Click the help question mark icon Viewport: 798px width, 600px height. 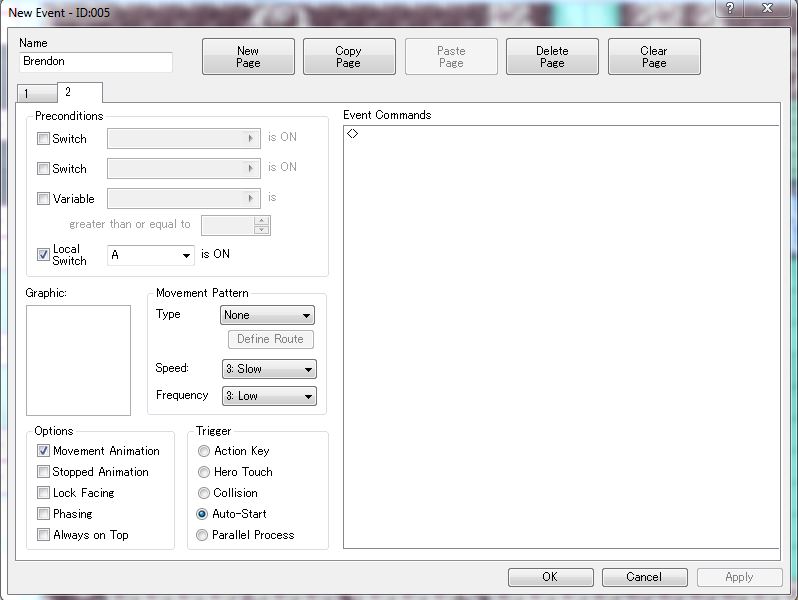pos(732,9)
